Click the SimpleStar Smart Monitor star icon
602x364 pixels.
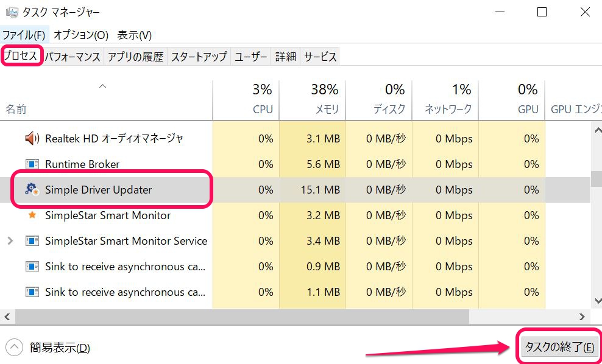click(x=32, y=215)
